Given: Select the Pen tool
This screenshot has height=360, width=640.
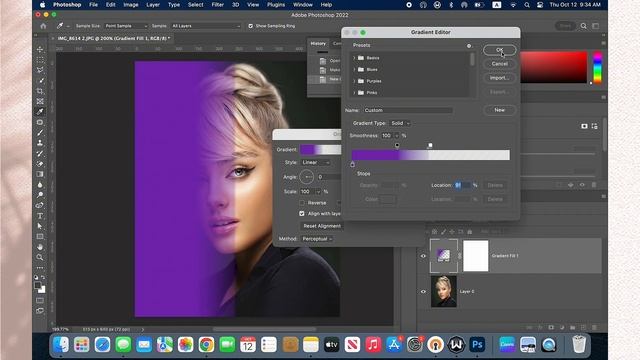Looking at the screenshot, I should pyautogui.click(x=40, y=205).
